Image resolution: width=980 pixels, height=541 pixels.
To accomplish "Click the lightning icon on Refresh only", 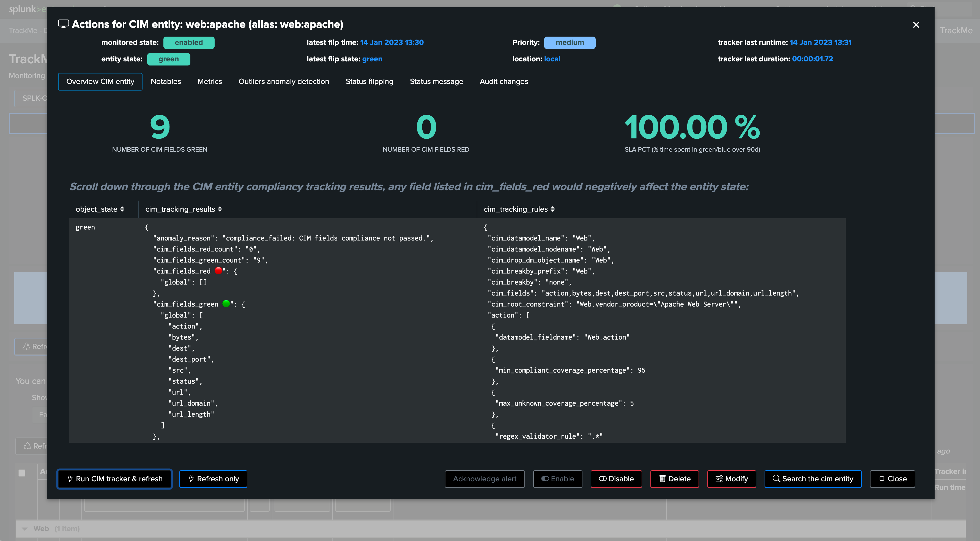I will coord(191,478).
